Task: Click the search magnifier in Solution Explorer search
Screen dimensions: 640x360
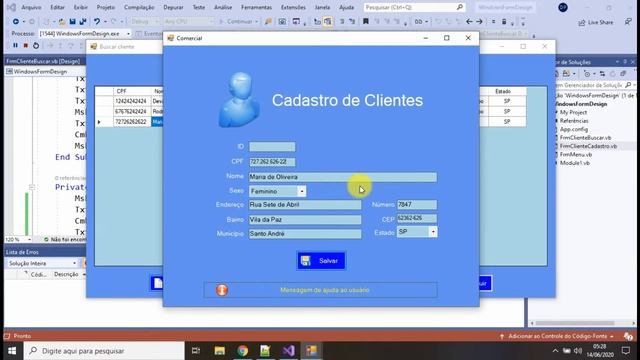Action: coord(628,85)
